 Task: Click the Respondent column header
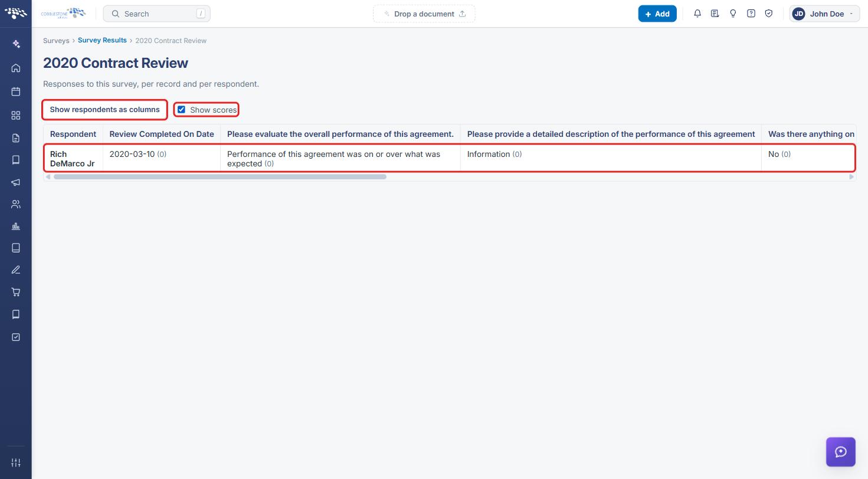click(x=73, y=134)
